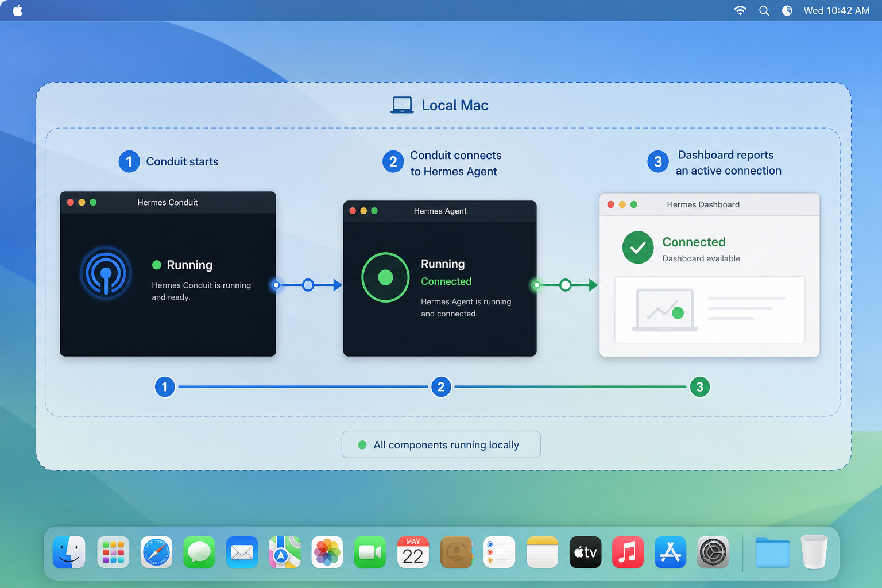The height and width of the screenshot is (588, 882).
Task: Click "Hermes Conduit is running and ready."
Action: 201,291
